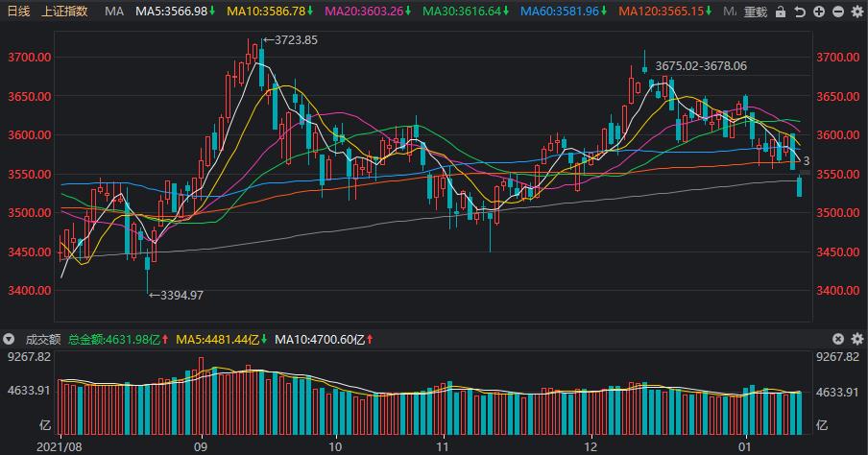
Task: Select the 日线 period tab
Action: pos(19,12)
